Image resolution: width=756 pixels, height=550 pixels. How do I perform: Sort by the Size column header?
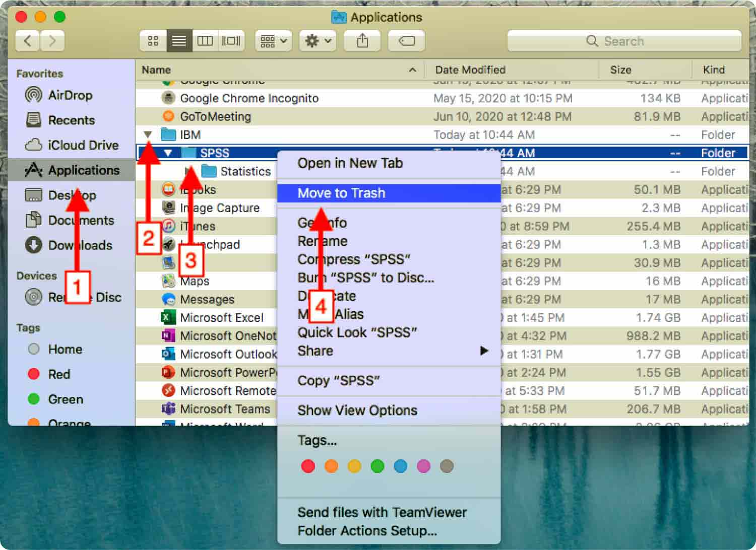click(x=645, y=70)
